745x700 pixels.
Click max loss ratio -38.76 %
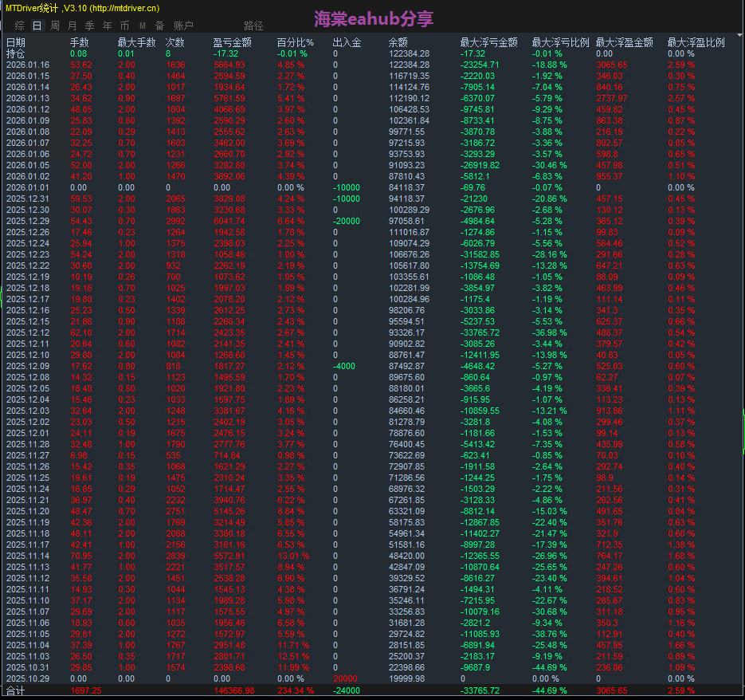point(549,634)
